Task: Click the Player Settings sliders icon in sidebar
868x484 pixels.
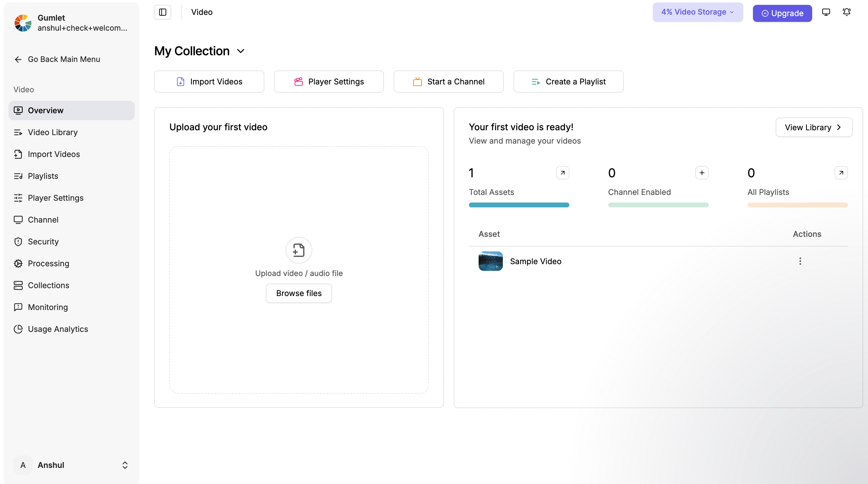Action: (18, 198)
